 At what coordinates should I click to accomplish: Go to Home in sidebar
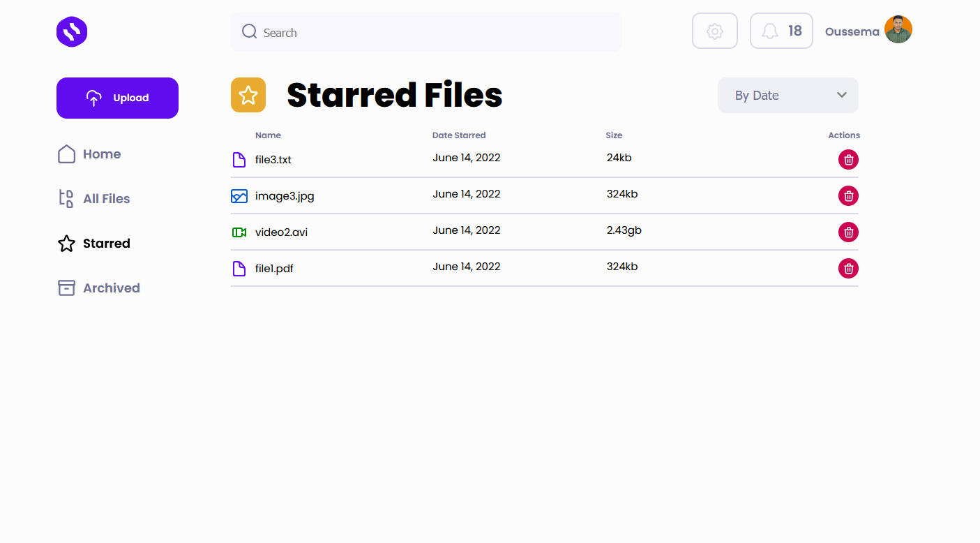click(89, 154)
